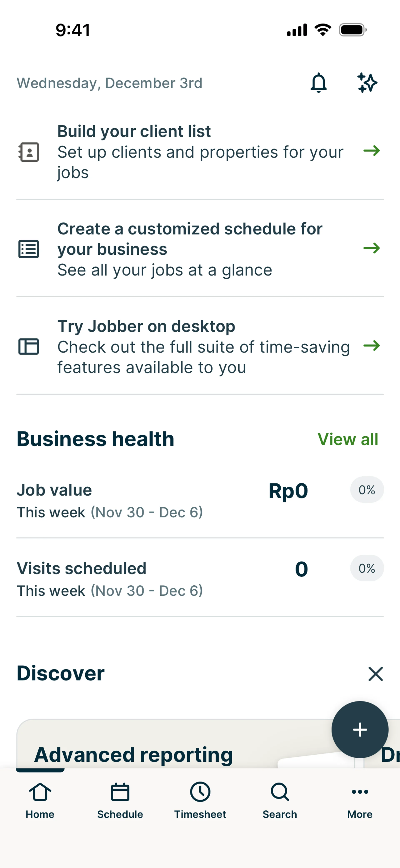Tap the AI sparkles icon
The image size is (400, 868).
point(367,83)
